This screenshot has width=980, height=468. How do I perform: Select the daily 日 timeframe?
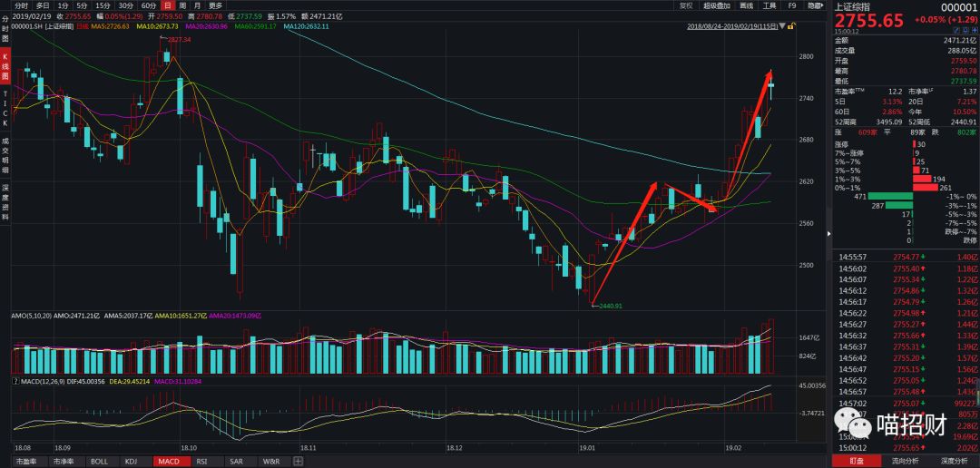[x=167, y=5]
